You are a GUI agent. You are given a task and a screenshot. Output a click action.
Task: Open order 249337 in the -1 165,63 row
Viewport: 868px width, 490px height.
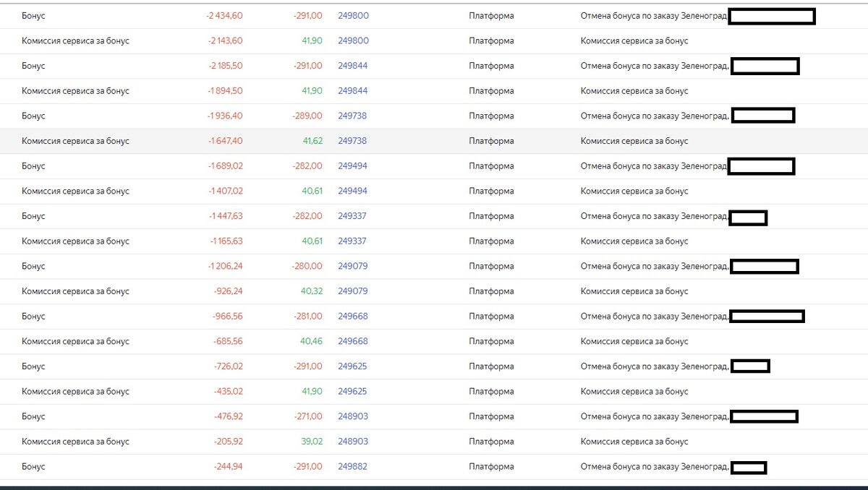352,241
